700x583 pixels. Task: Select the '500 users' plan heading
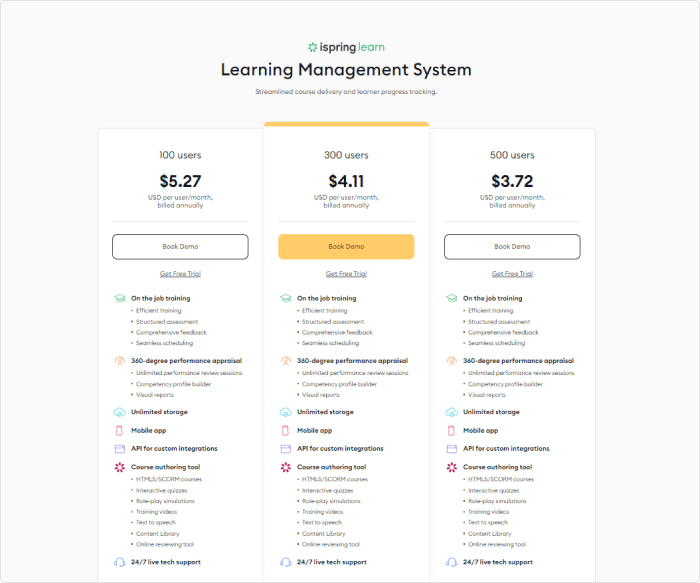tap(512, 155)
